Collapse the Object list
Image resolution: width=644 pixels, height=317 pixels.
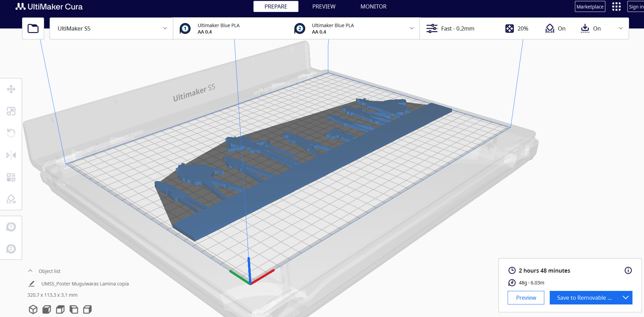30,271
